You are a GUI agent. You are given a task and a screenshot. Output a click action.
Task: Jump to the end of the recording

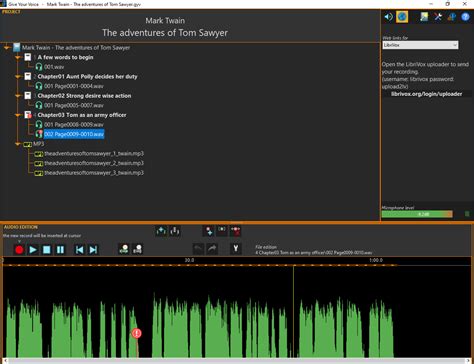(93, 250)
